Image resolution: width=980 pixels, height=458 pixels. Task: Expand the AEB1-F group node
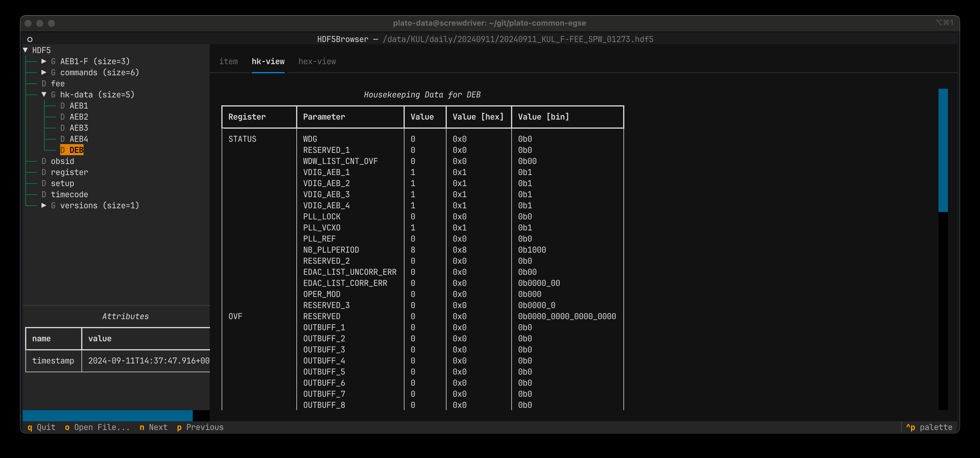[x=44, y=61]
